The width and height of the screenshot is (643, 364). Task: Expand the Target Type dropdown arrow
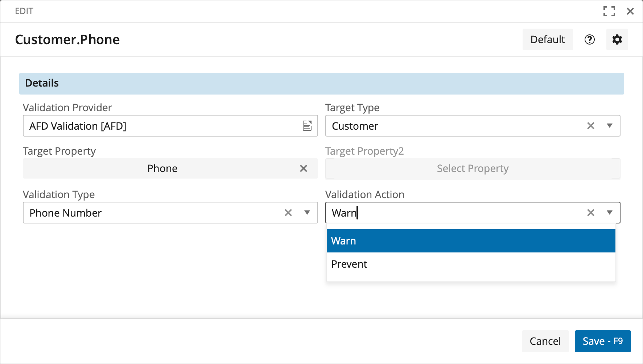[x=610, y=126]
